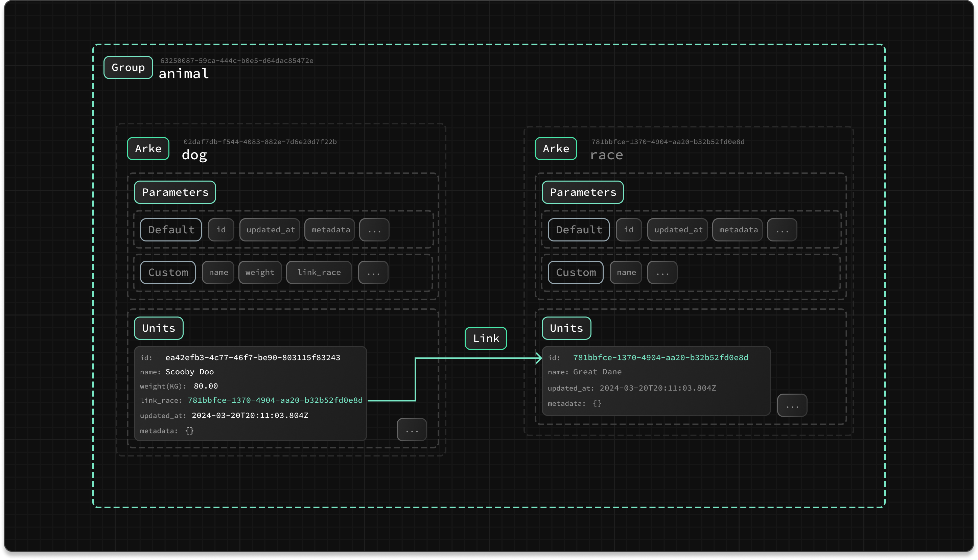Screen dimensions: 978x560
Task: Expand more default parameters in the race arke
Action: coord(782,230)
